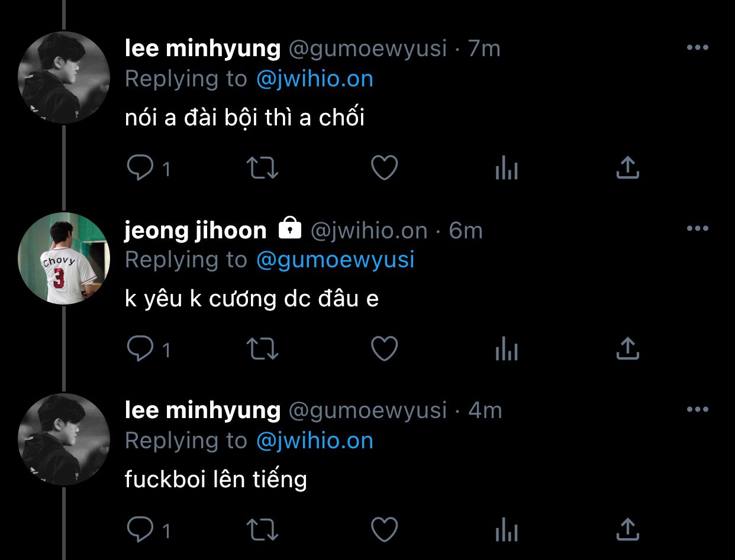
Task: Open @gumoewyusi mention in jeong jihoon's reply
Action: (x=335, y=260)
